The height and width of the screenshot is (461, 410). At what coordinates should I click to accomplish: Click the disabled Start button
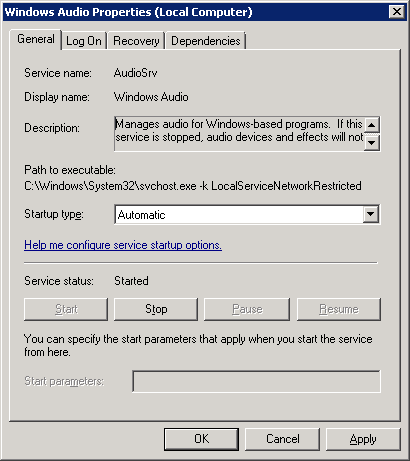click(66, 309)
